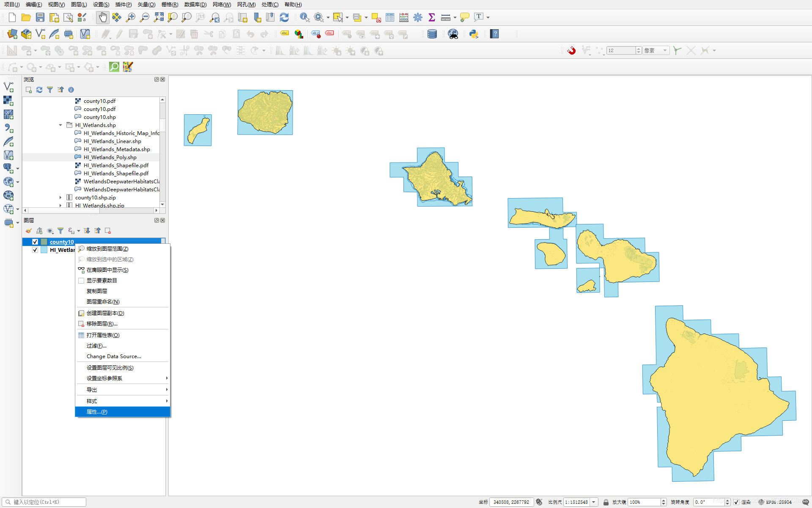The image size is (812, 508).
Task: Click the statistical summary sigma icon
Action: pyautogui.click(x=432, y=17)
